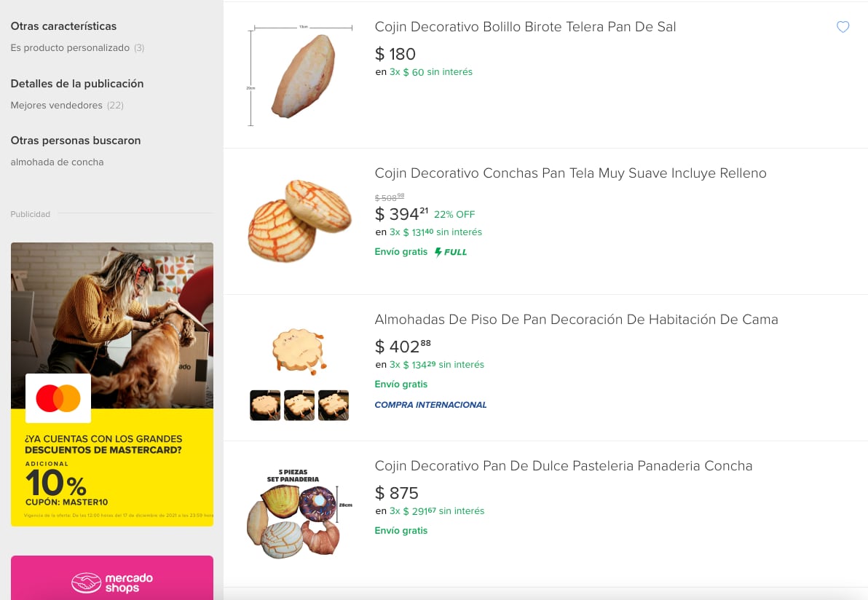
Task: Filter by 'Mejores vendedores'
Action: point(57,106)
